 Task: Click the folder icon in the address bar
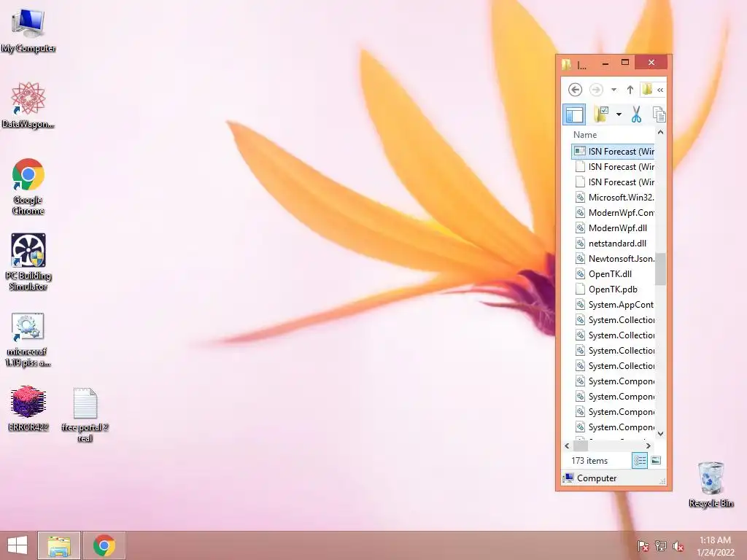coord(647,89)
